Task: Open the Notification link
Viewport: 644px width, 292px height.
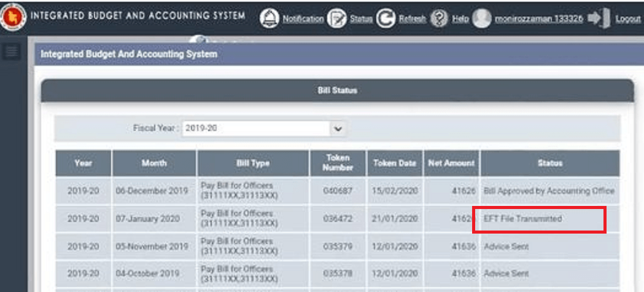Action: click(x=303, y=19)
